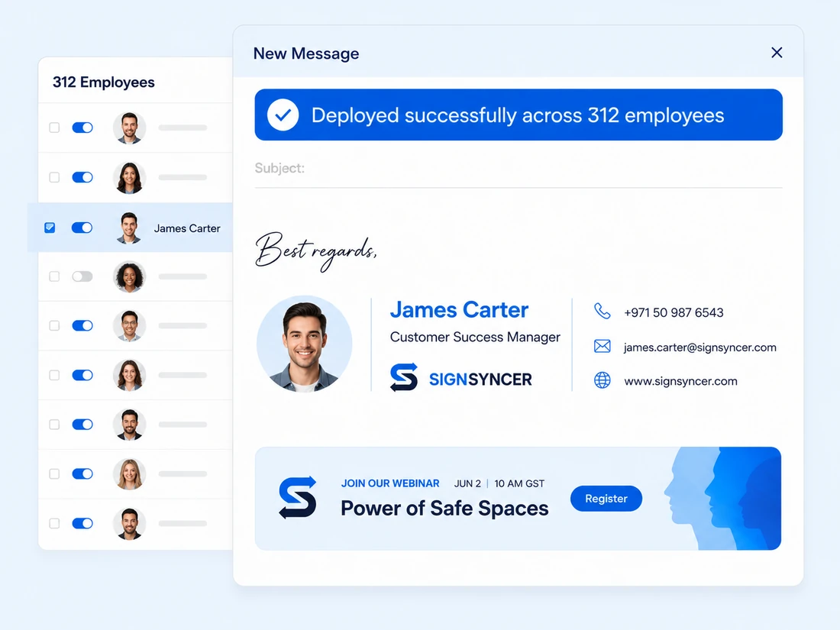Open the www.signsyncer.com website link
Viewport: 840px width, 630px height.
pyautogui.click(x=680, y=381)
